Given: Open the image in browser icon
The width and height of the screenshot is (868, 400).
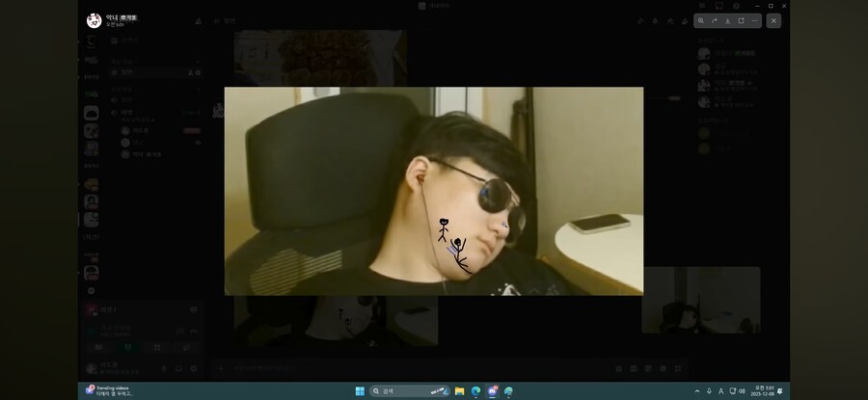Looking at the screenshot, I should 742,21.
